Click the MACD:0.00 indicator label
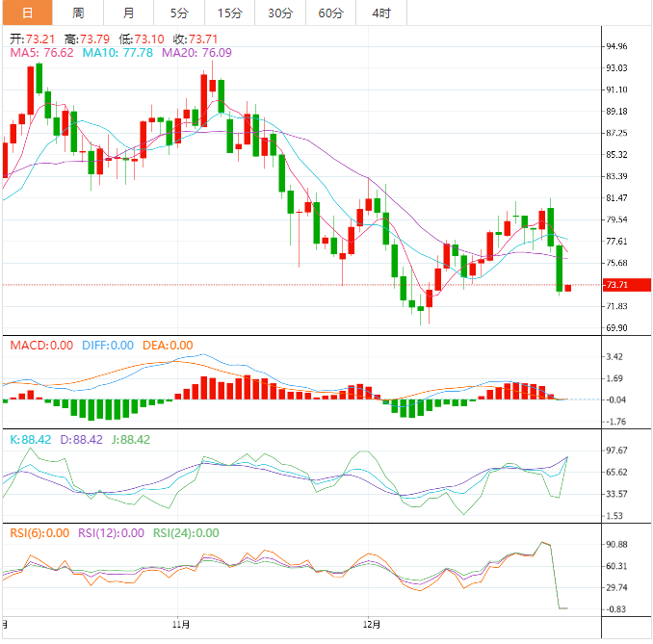 coord(40,345)
